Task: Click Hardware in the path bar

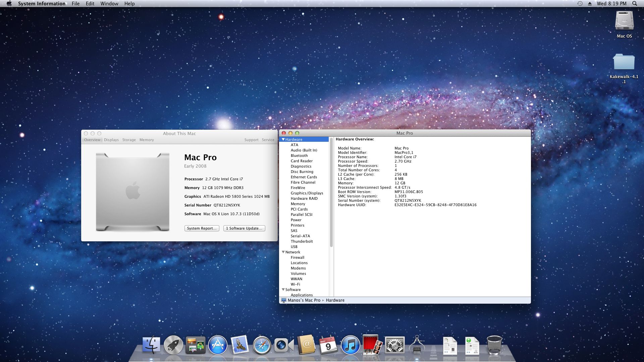Action: [335, 300]
